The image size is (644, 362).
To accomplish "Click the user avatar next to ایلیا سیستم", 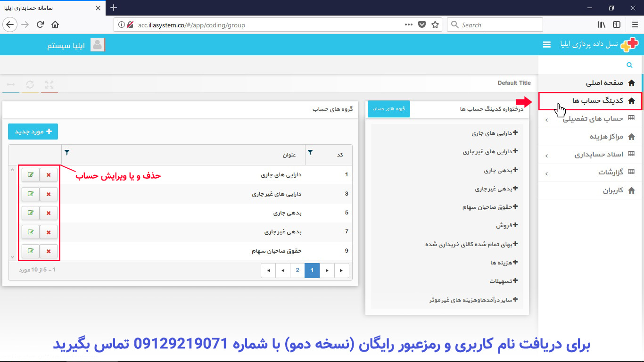I will pyautogui.click(x=97, y=44).
